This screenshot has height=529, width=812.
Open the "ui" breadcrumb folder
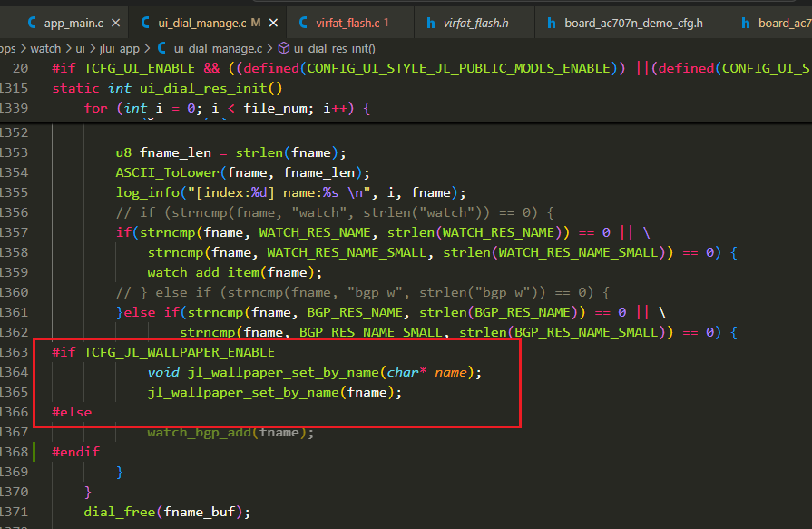click(80, 49)
